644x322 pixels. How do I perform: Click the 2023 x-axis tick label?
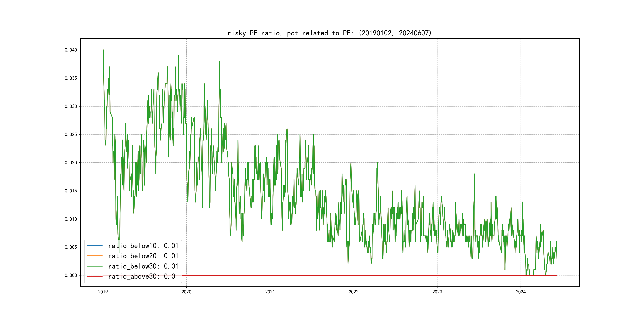point(437,292)
